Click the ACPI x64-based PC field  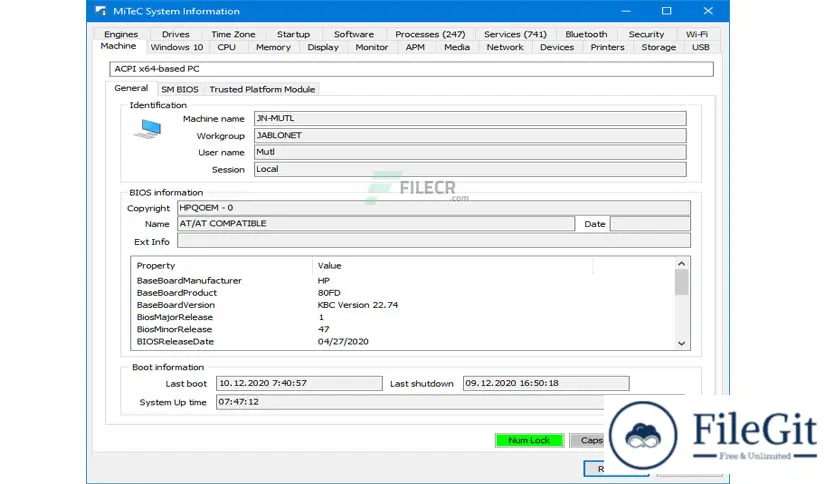(411, 69)
